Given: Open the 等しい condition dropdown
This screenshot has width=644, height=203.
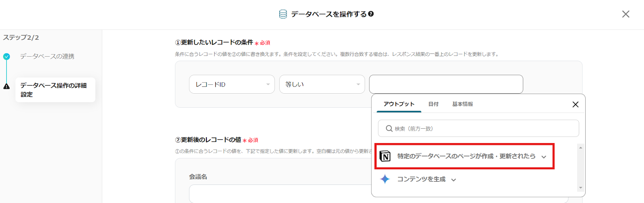Looking at the screenshot, I should [x=322, y=84].
